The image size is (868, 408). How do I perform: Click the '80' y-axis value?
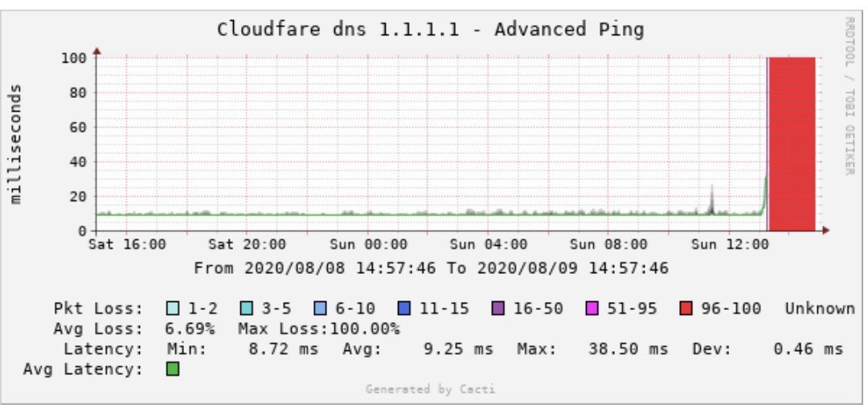77,92
